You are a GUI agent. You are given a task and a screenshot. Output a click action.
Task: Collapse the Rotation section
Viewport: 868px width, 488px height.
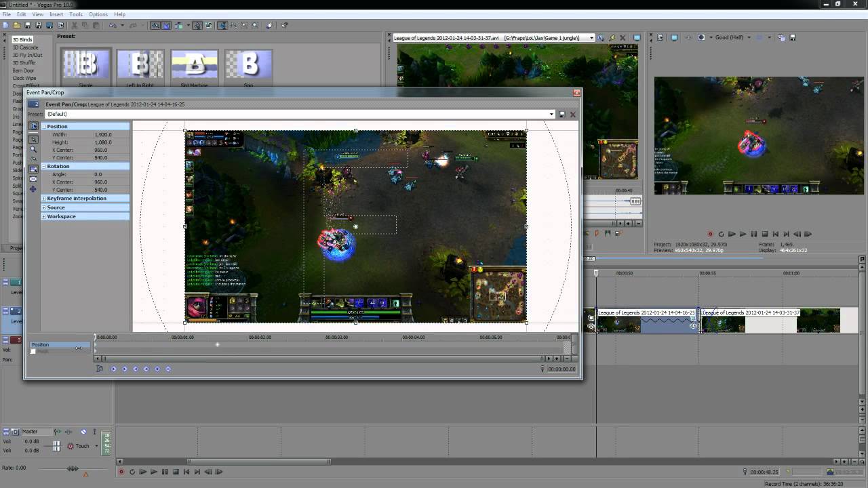click(44, 166)
